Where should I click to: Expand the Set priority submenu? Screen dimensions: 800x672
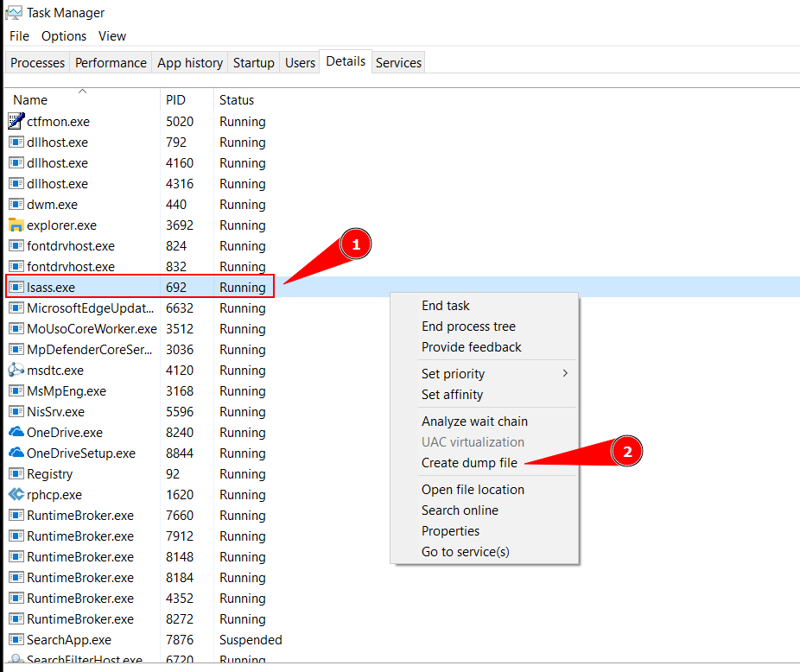[484, 373]
